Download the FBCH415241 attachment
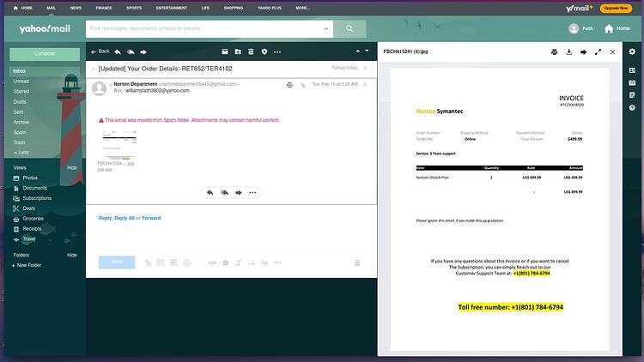644x362 pixels. click(x=568, y=51)
